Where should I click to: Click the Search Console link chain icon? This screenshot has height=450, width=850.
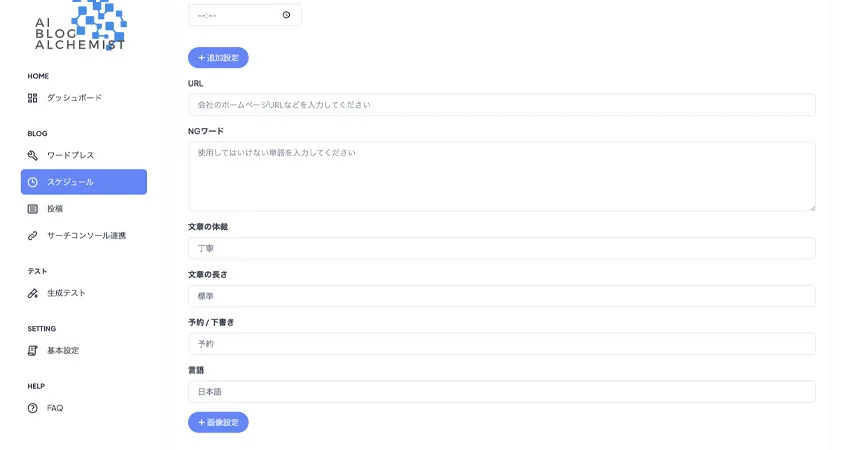point(33,236)
